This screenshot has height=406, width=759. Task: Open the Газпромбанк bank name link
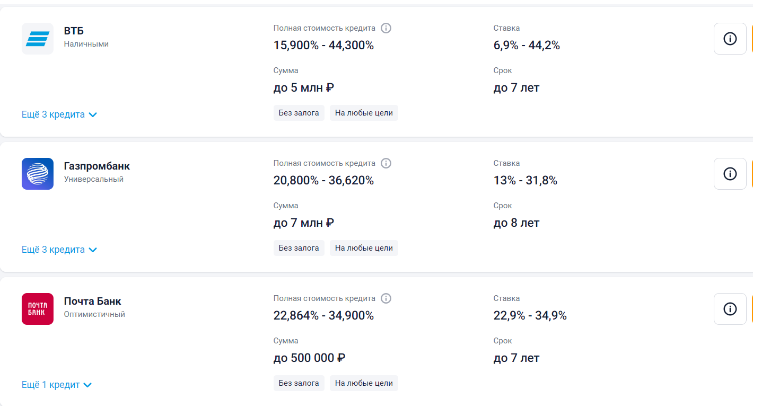coord(96,166)
